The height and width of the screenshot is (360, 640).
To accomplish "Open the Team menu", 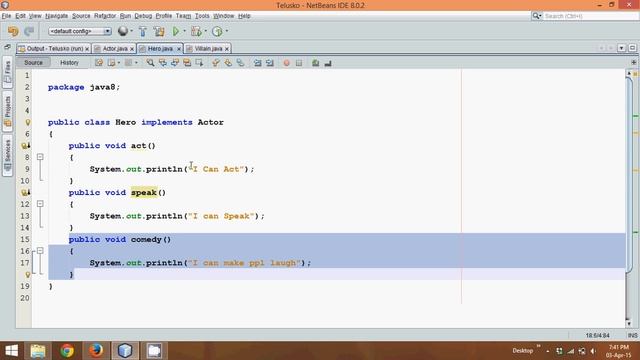I will coord(183,16).
